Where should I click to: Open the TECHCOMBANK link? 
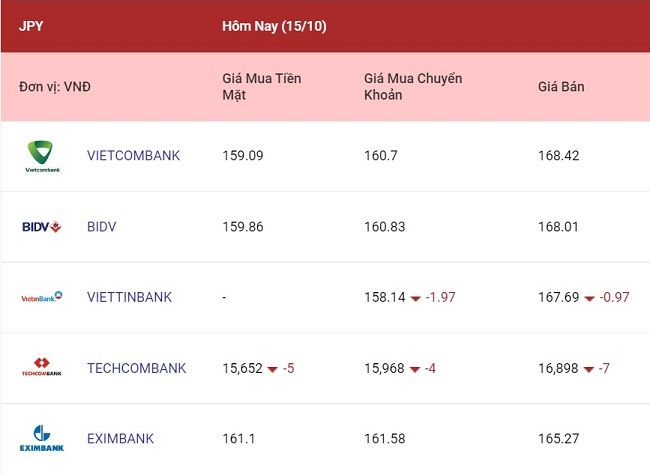136,368
